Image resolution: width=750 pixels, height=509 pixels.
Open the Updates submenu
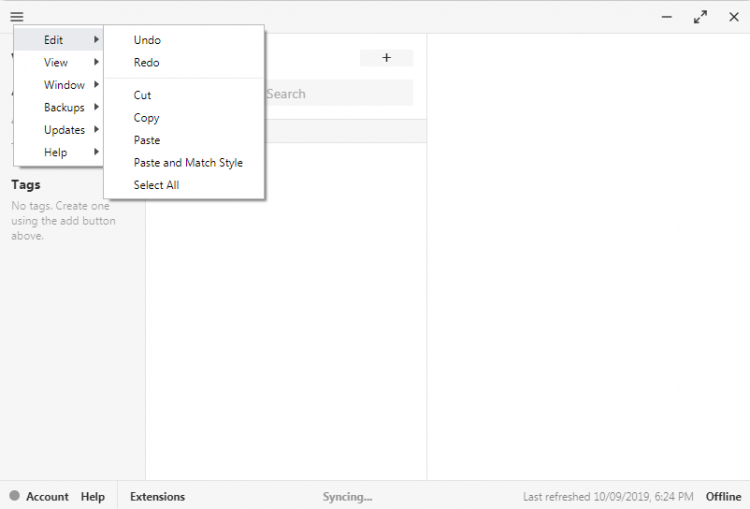click(x=58, y=130)
